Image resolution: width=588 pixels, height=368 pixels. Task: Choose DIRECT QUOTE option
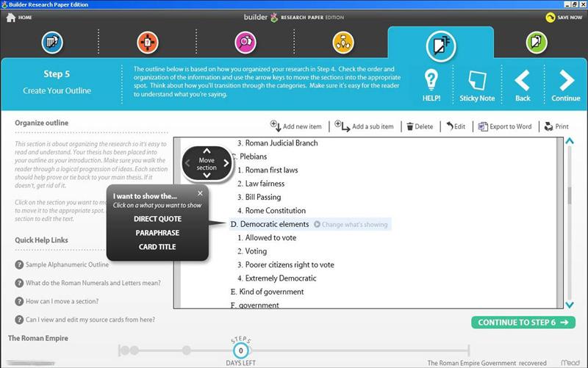[157, 219]
